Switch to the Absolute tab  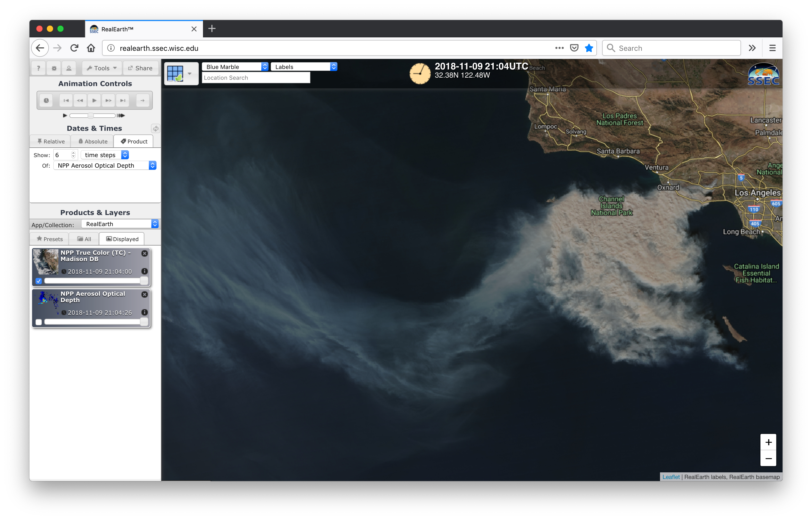93,142
